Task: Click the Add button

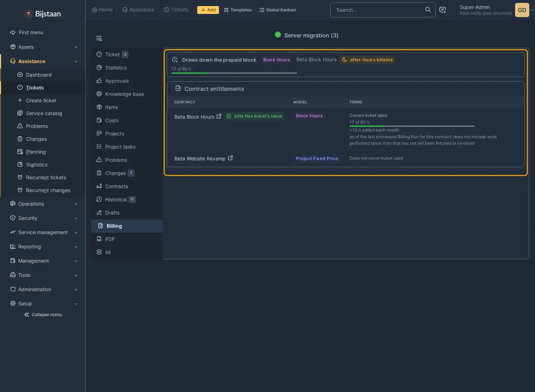Action: click(x=208, y=10)
